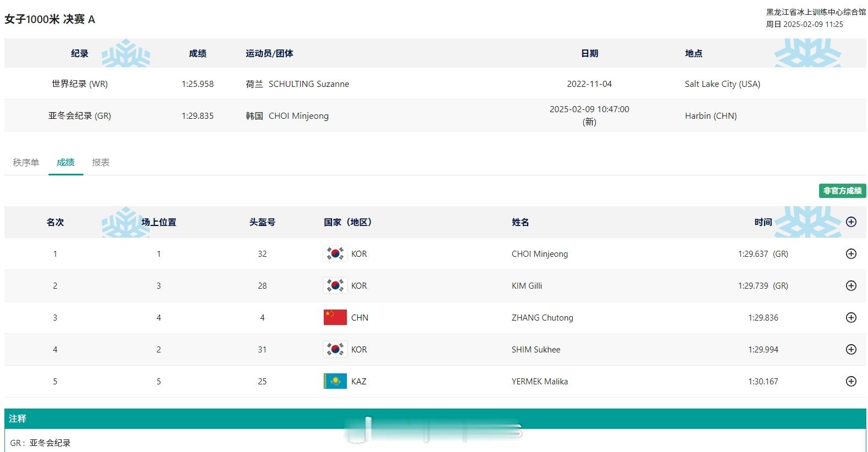Click CHOI Minjeong in the records table
The image size is (868, 452).
pos(298,115)
